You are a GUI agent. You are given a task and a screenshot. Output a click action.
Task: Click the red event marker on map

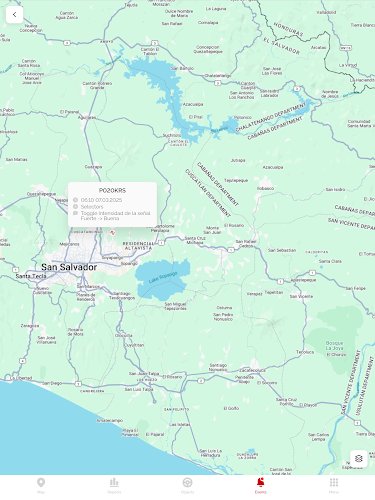(113, 232)
